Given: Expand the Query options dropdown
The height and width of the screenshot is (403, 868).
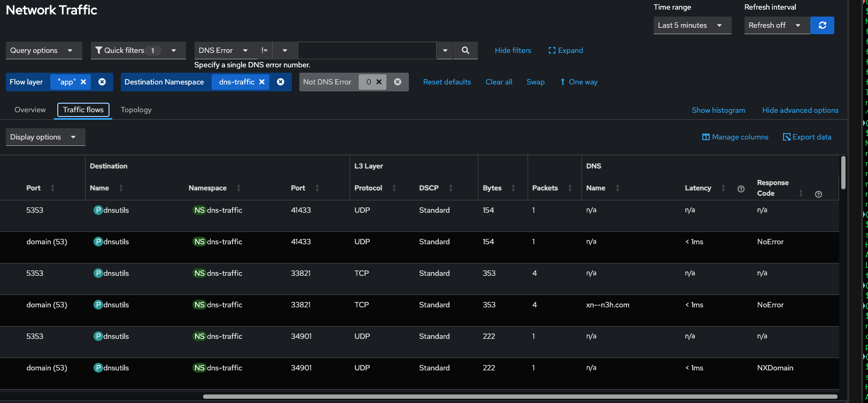Looking at the screenshot, I should (43, 50).
